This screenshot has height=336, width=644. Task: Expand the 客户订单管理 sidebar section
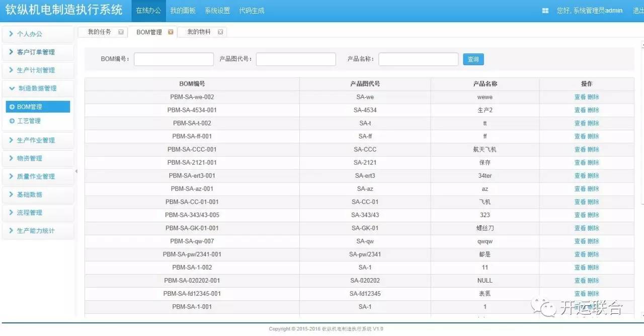coord(38,52)
